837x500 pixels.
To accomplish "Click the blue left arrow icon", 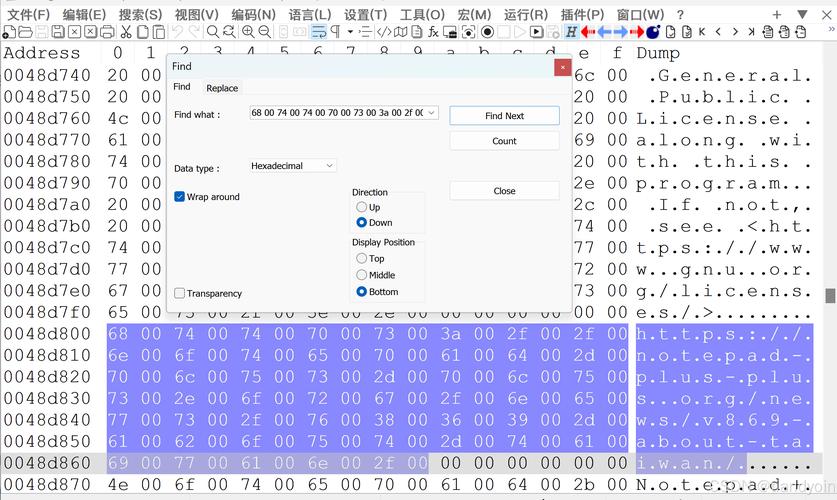I will coord(604,32).
